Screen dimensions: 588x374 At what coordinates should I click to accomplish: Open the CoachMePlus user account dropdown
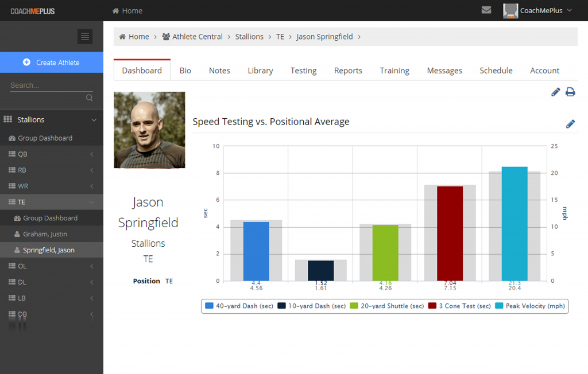[538, 10]
